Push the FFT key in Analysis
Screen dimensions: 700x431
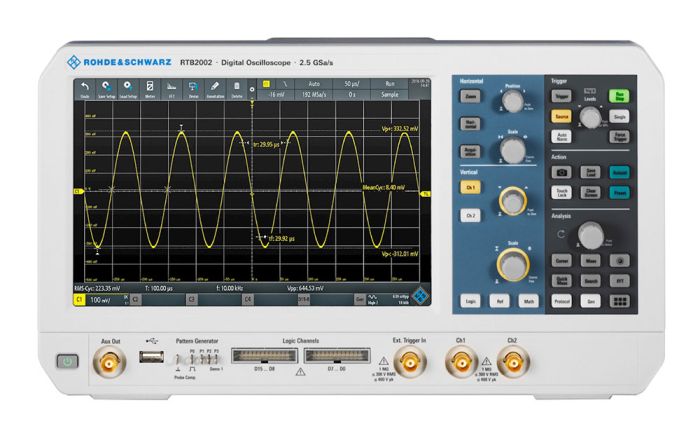[x=620, y=280]
